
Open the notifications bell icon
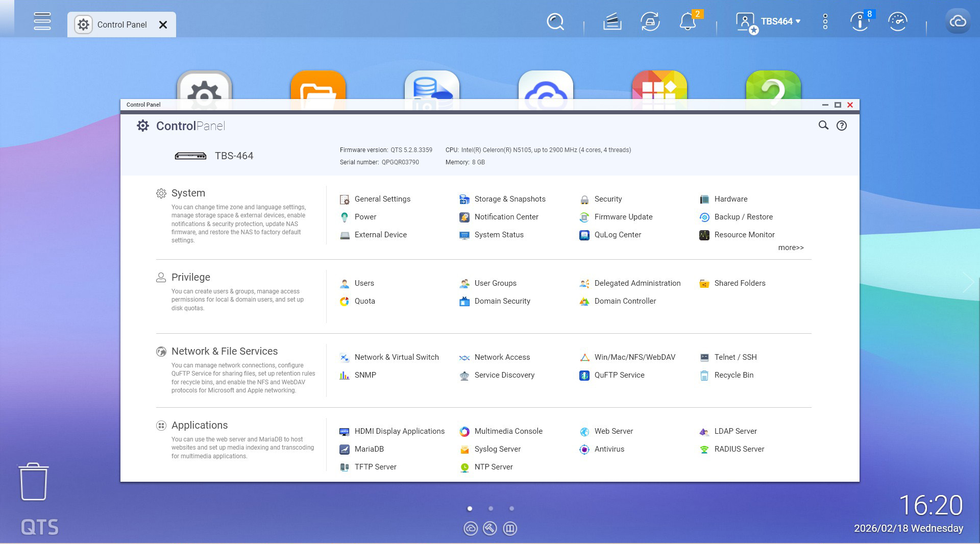688,21
